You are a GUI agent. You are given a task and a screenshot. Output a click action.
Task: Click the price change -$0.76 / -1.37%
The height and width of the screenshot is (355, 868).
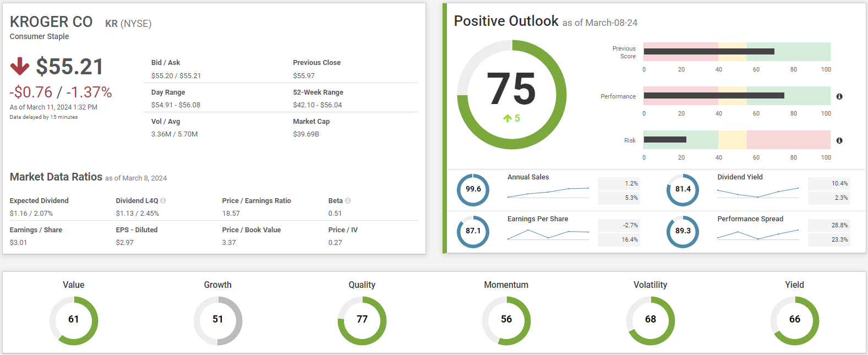point(61,92)
